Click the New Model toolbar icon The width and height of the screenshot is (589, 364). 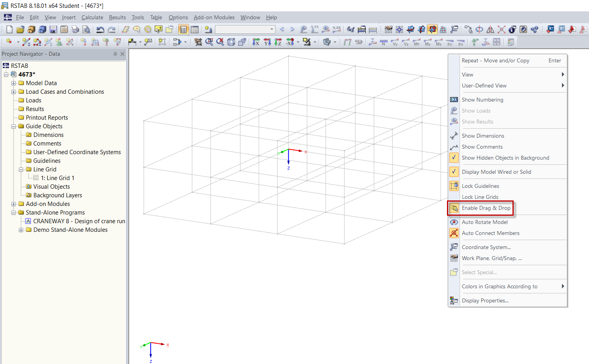click(x=9, y=29)
